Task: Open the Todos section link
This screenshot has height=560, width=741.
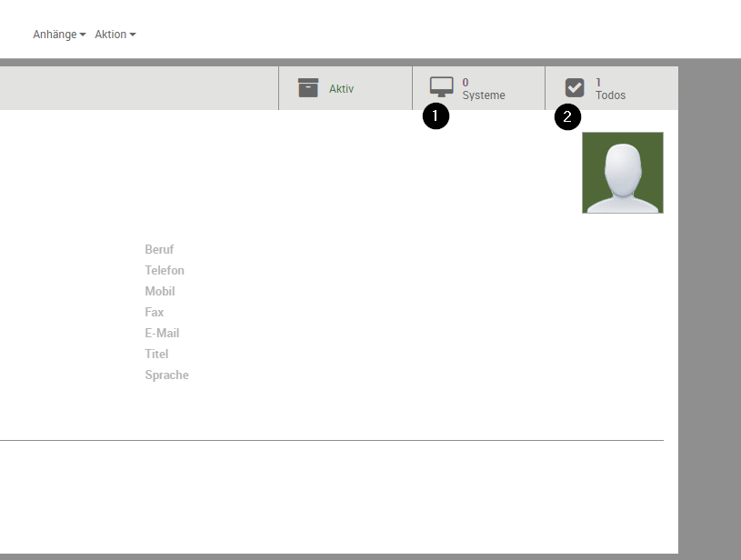Action: point(610,95)
